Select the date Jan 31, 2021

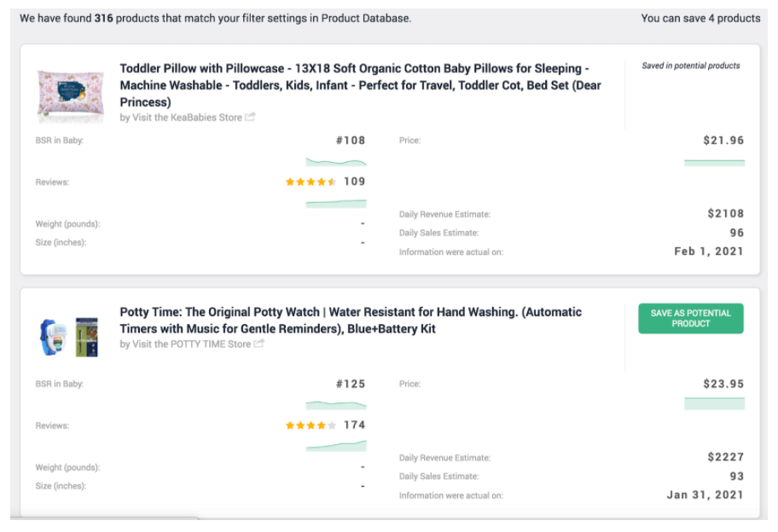(705, 494)
